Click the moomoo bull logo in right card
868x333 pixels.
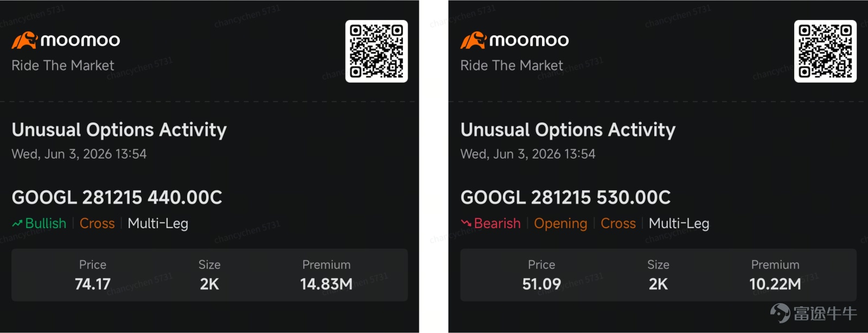point(473,40)
